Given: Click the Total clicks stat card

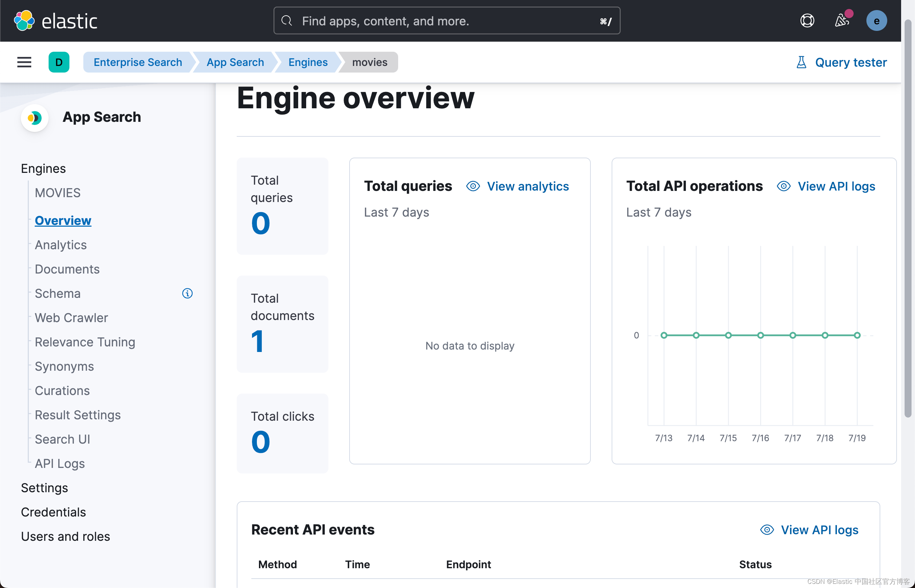Looking at the screenshot, I should [283, 434].
